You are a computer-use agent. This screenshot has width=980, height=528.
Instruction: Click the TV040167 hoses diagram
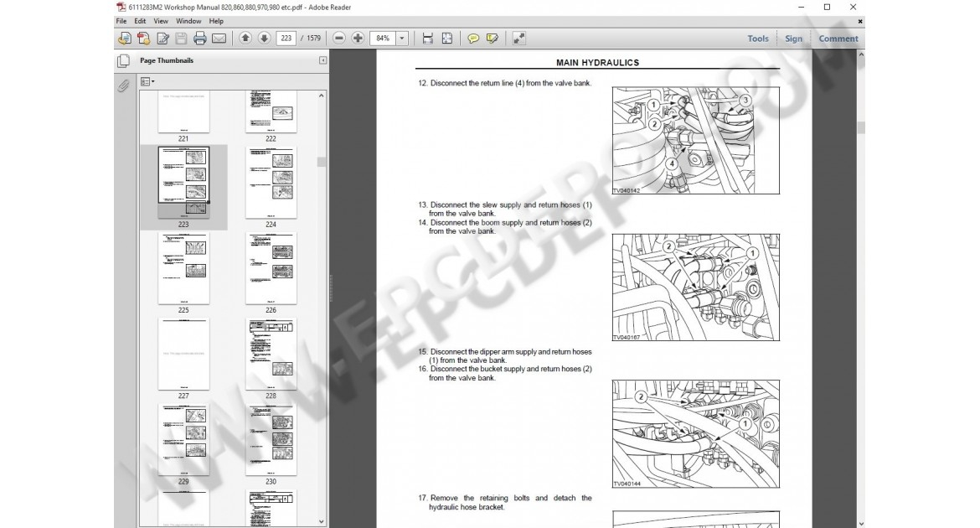point(695,287)
